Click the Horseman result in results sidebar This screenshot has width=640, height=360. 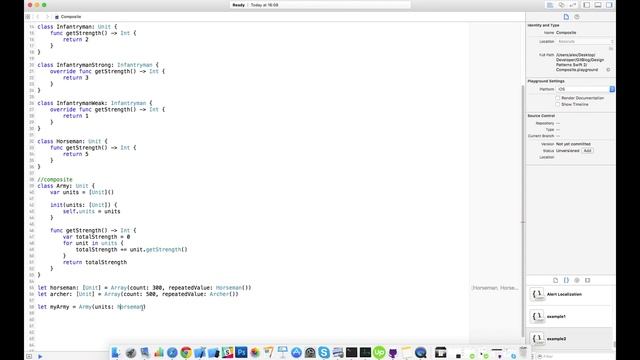point(495,288)
